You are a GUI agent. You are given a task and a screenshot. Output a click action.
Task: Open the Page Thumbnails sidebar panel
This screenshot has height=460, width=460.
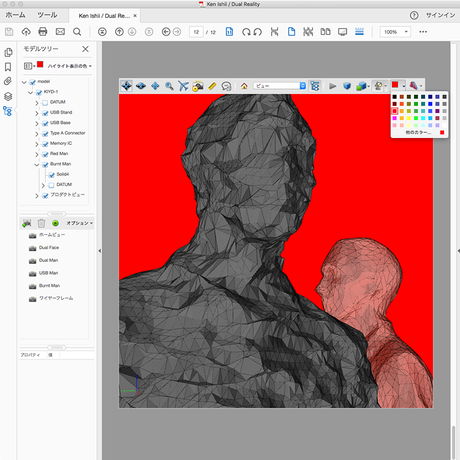tap(8, 52)
